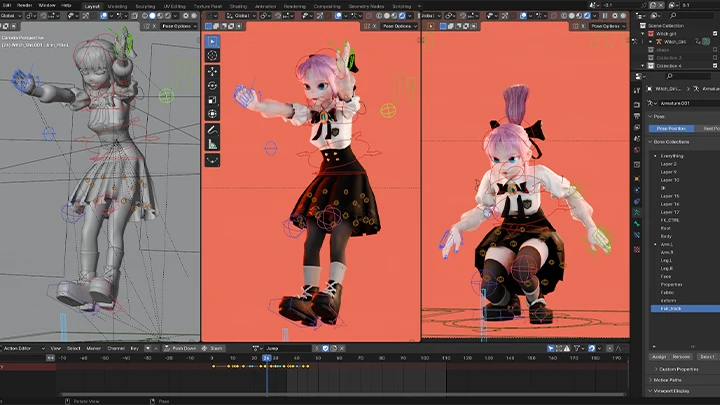Toggle Collection 4 checkbox in outliner
The image size is (720, 405).
[715, 66]
